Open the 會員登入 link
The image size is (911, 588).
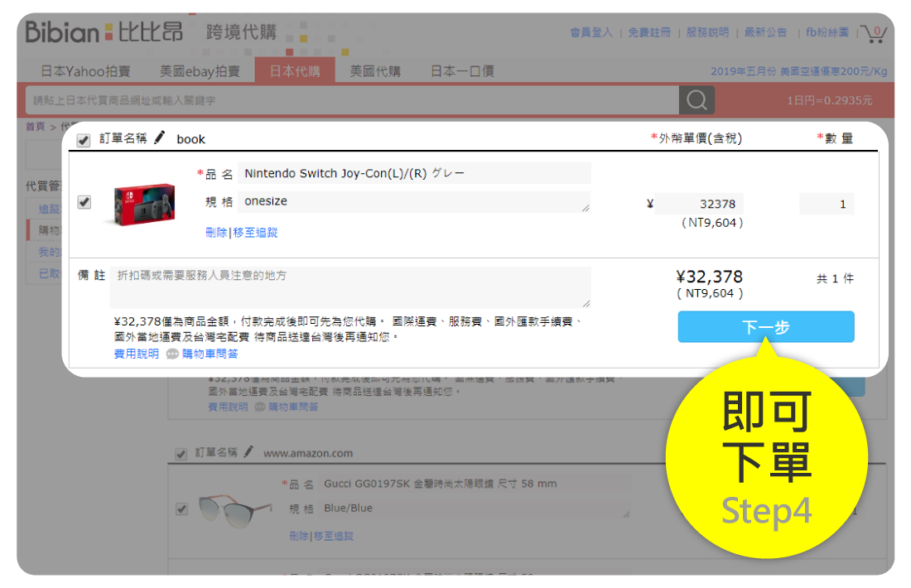[x=590, y=32]
